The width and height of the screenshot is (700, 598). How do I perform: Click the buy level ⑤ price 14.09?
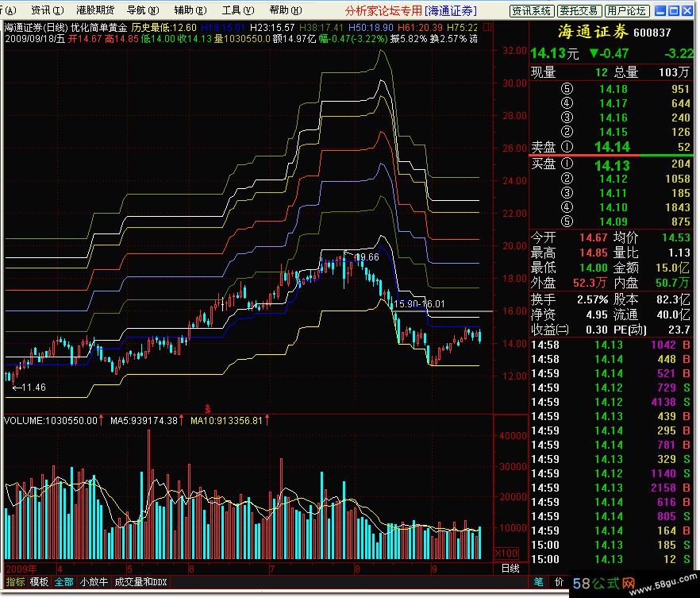coord(613,222)
